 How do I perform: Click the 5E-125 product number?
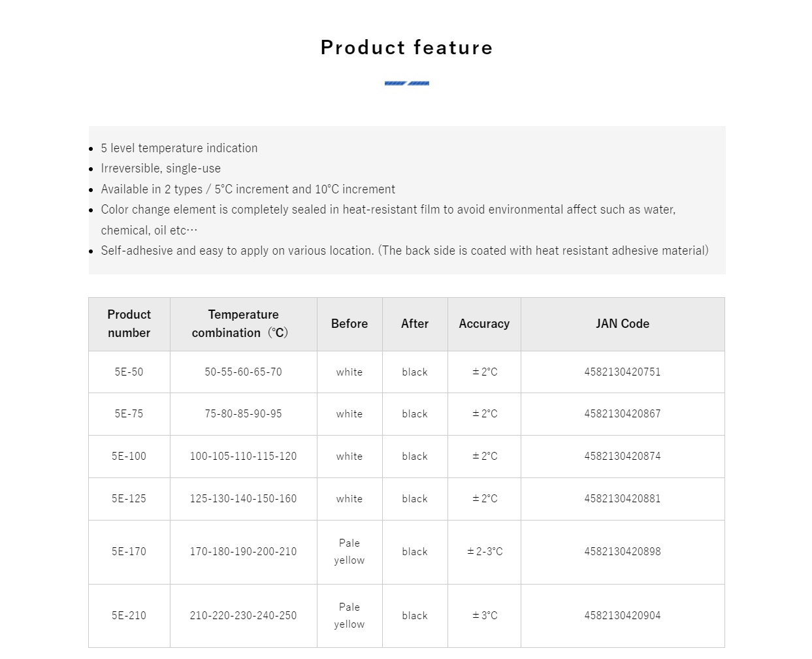tap(129, 498)
